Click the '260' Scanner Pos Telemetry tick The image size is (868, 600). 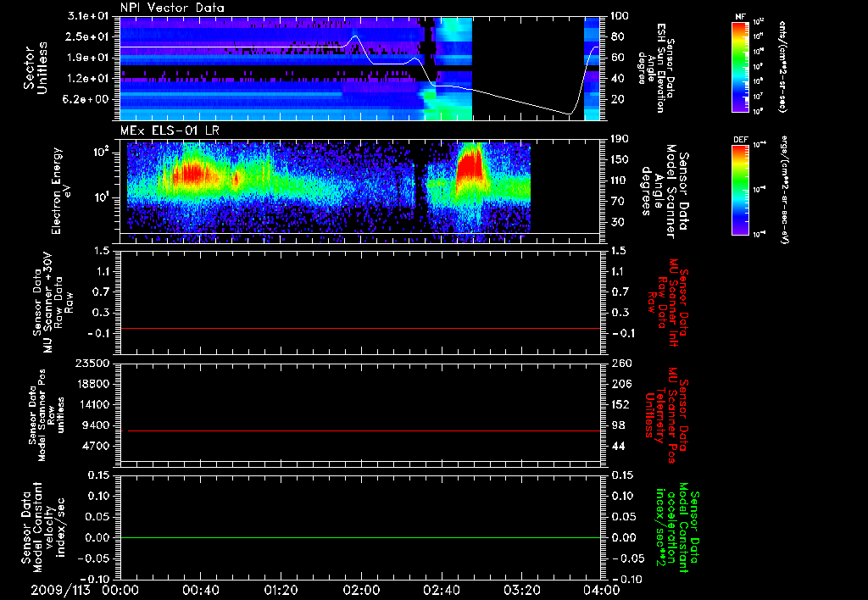pos(620,364)
